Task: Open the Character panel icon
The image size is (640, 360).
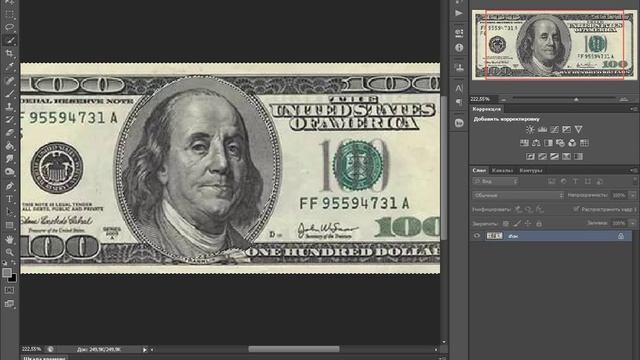Action: pos(459,88)
